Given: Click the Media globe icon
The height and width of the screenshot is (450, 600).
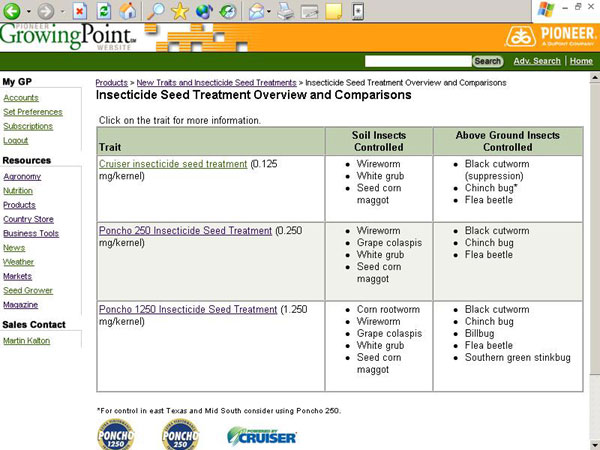Looking at the screenshot, I should pos(204,11).
